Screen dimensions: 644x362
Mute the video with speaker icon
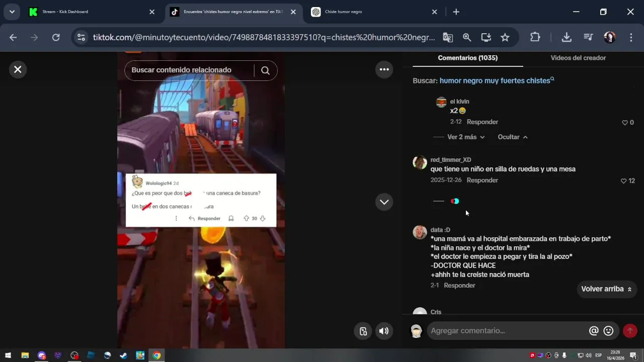[384, 331]
